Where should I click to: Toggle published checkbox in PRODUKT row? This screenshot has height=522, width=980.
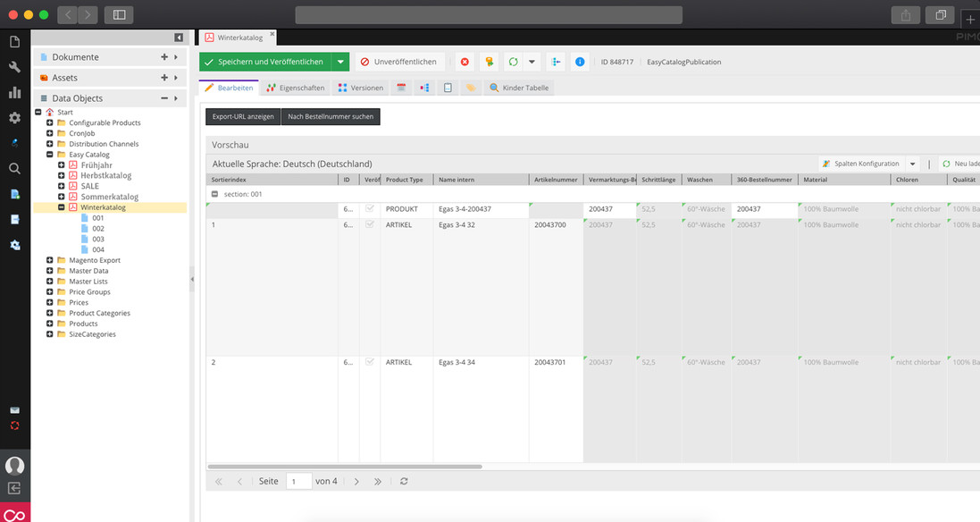point(370,209)
